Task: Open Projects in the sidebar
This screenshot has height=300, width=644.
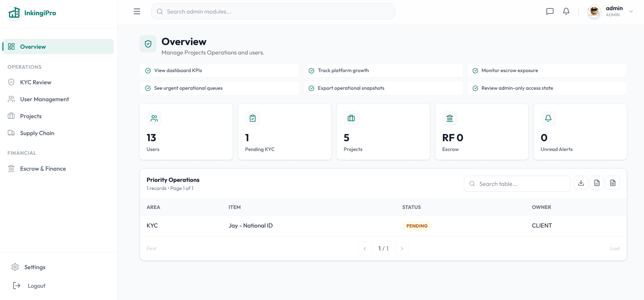Action: [58, 116]
